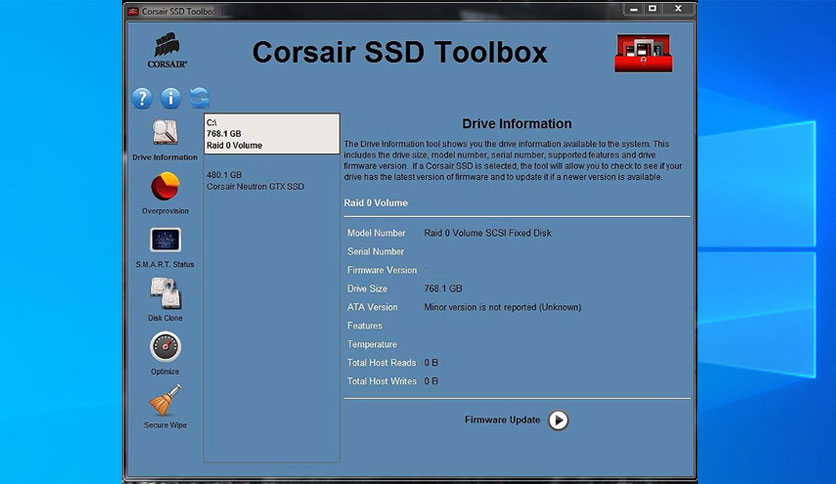Select the 480.1 GB Corsair Neutron GTX SSD
The height and width of the screenshot is (484, 836).
point(271,181)
